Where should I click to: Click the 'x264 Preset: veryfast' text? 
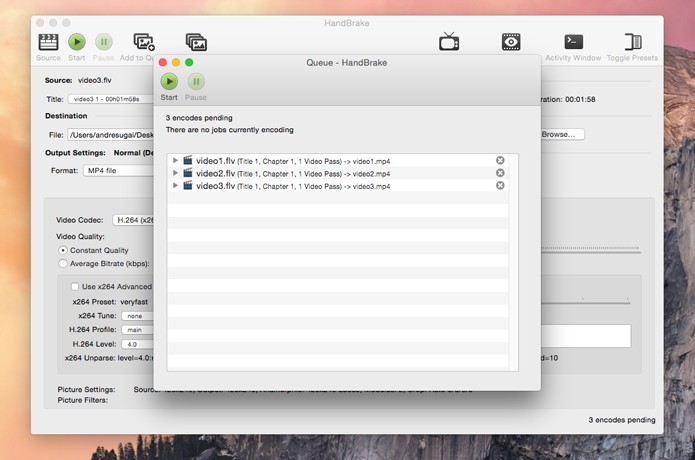[110, 302]
